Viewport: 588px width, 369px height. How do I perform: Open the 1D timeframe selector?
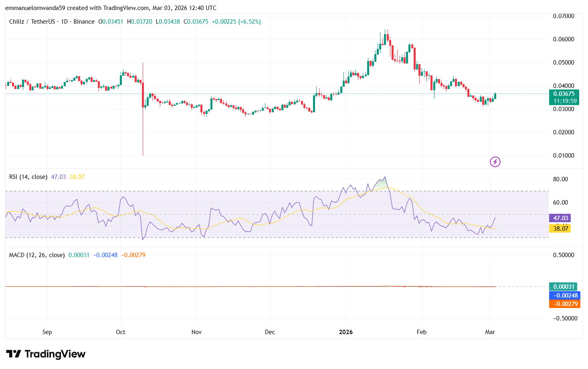(65, 22)
